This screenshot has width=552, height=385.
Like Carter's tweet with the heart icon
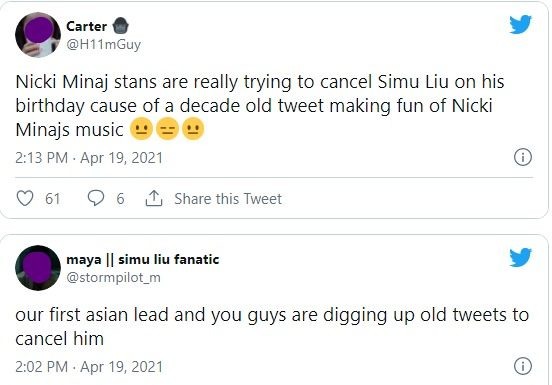(x=25, y=198)
